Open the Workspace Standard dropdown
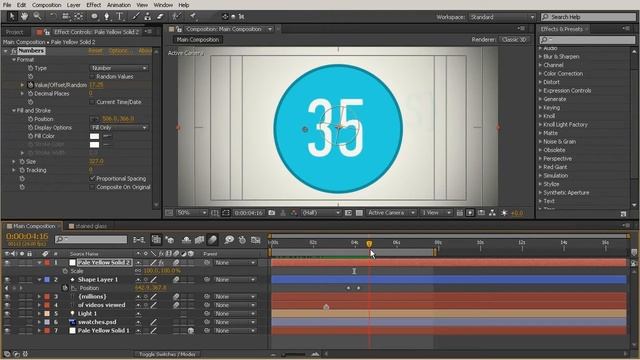This screenshot has height=360, width=640. [502, 17]
